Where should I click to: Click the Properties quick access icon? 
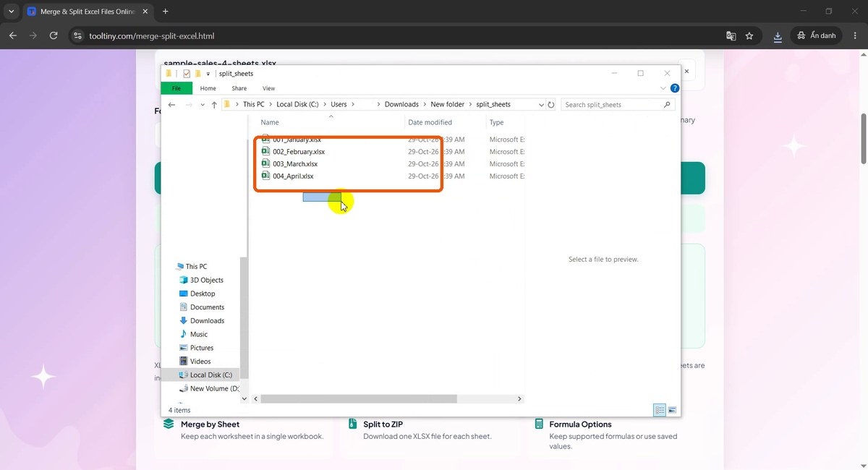[x=187, y=74]
